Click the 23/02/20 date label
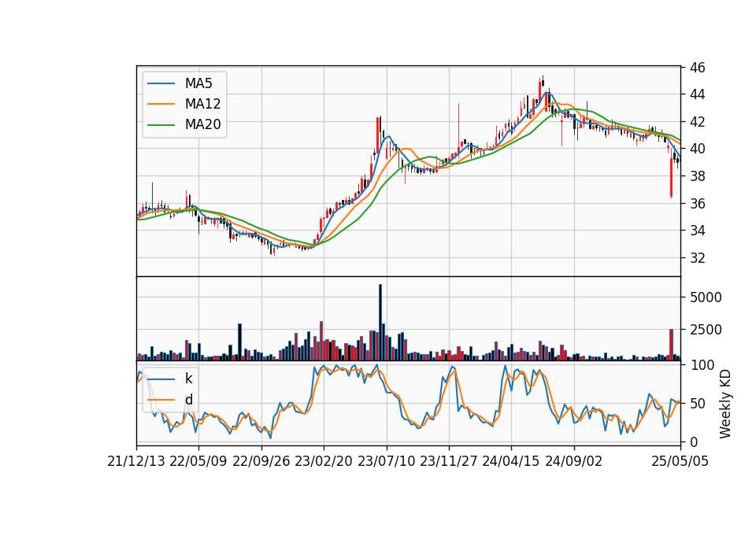Image resolution: width=756 pixels, height=543 pixels. pyautogui.click(x=324, y=461)
